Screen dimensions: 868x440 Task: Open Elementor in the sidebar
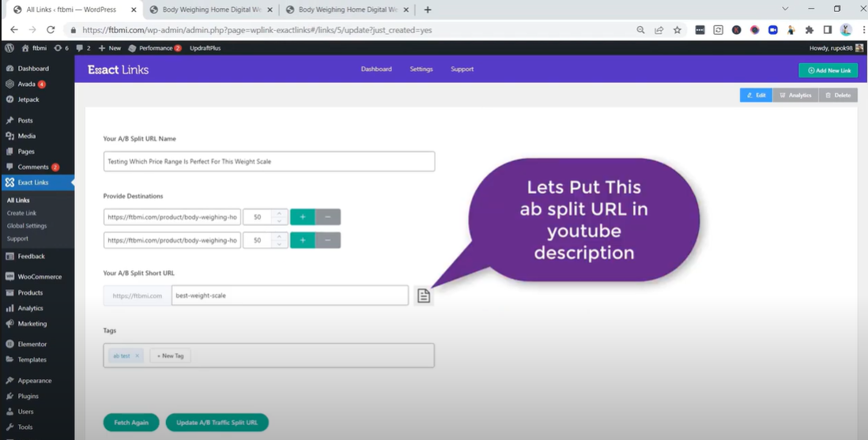(32, 344)
